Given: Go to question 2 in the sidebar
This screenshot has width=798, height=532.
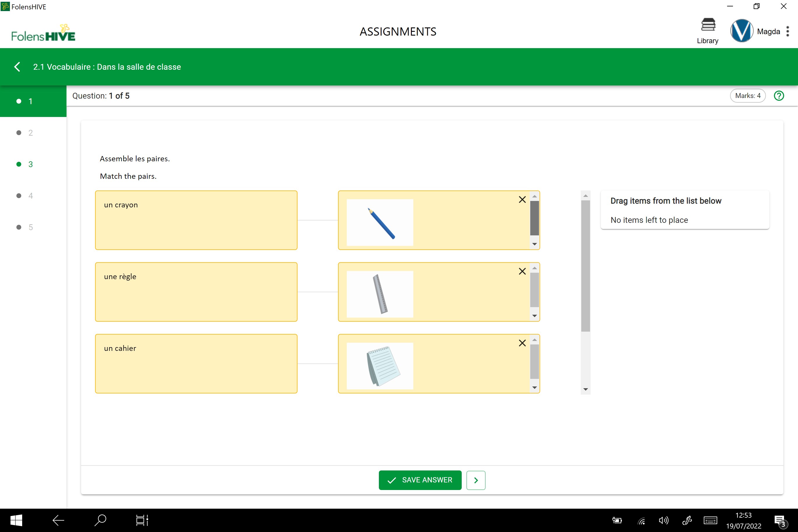Looking at the screenshot, I should 30,133.
